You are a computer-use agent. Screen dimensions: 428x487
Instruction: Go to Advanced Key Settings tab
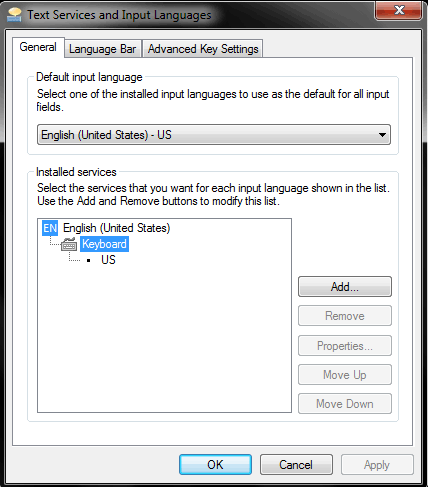203,49
